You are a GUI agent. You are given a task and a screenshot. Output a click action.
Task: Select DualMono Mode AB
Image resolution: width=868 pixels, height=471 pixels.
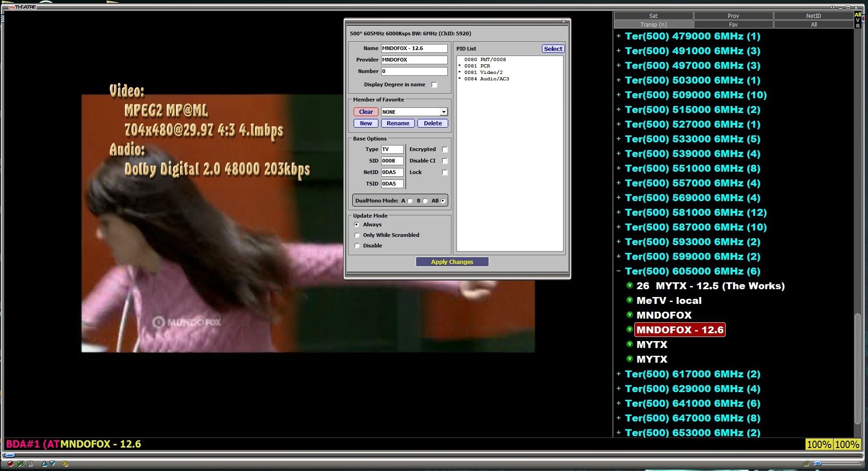pyautogui.click(x=443, y=201)
